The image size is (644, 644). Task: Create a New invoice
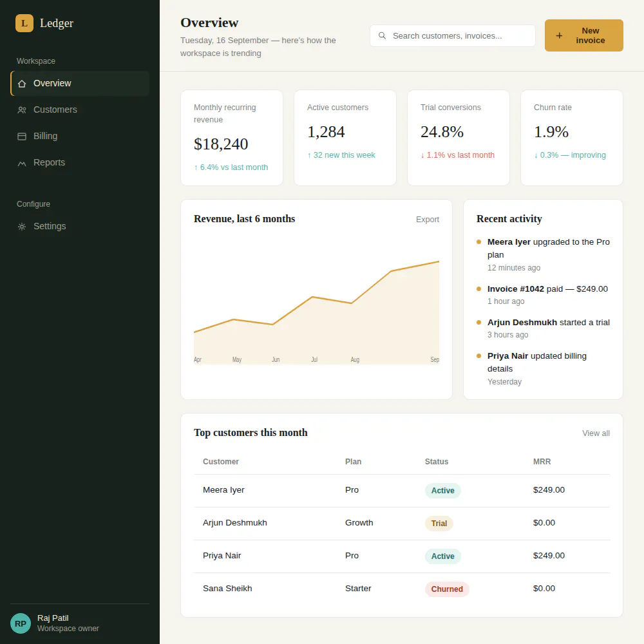[x=583, y=35]
